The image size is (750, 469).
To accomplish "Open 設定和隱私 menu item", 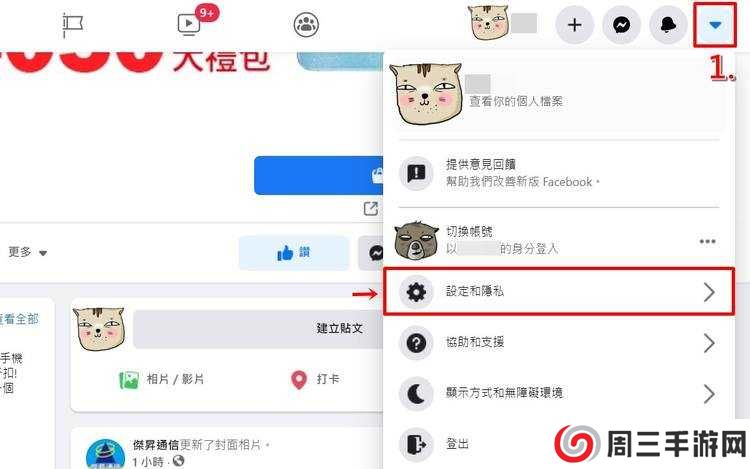I will [559, 291].
